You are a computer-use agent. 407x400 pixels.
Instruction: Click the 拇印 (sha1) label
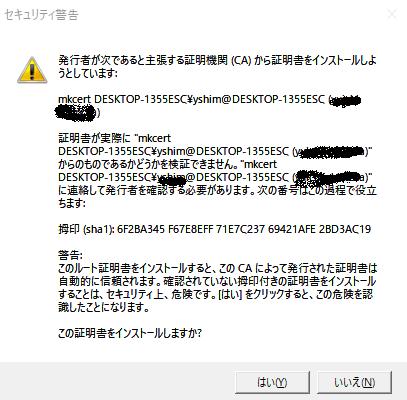point(87,229)
